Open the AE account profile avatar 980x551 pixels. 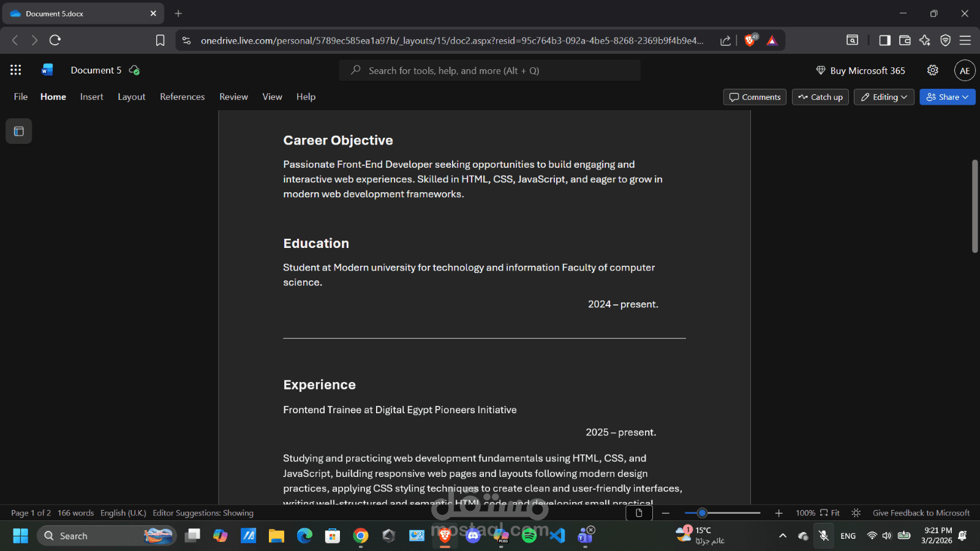[965, 70]
